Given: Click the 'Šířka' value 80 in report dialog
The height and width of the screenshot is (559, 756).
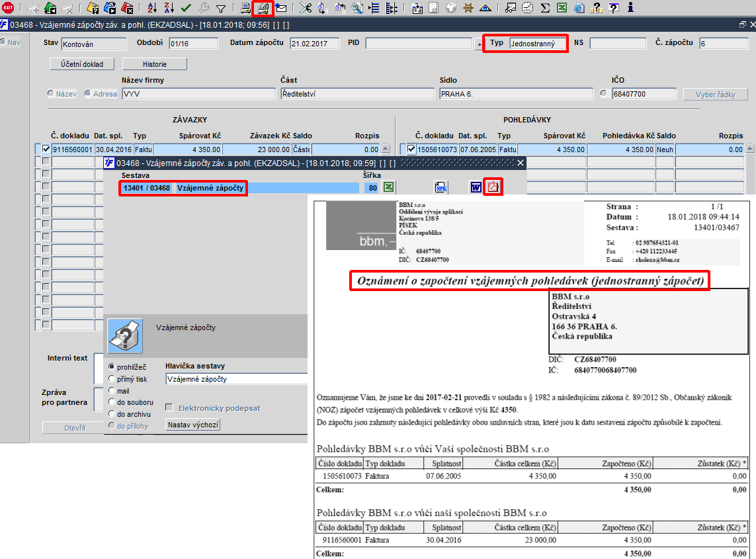Looking at the screenshot, I should [x=372, y=188].
